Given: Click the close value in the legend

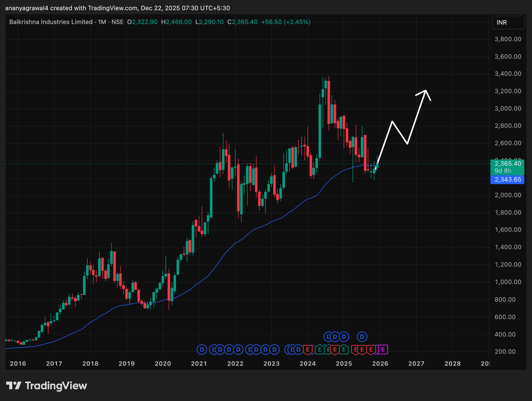Looking at the screenshot, I should pyautogui.click(x=245, y=22).
